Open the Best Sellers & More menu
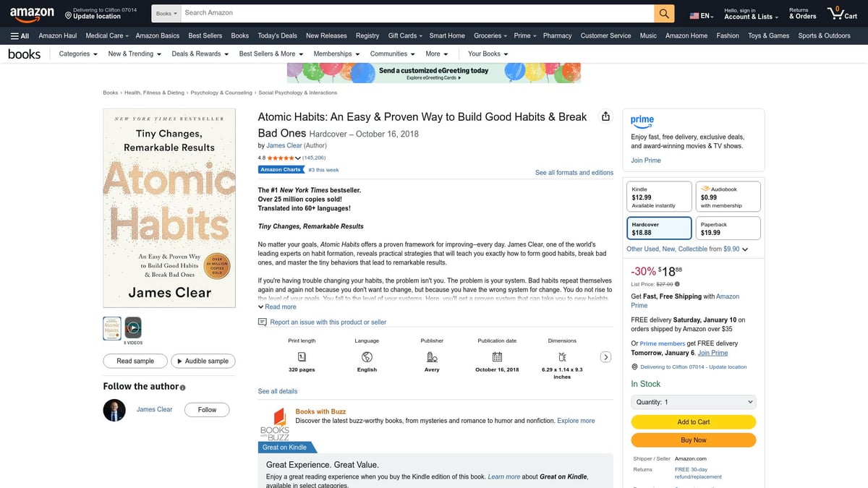This screenshot has height=488, width=868. point(271,53)
